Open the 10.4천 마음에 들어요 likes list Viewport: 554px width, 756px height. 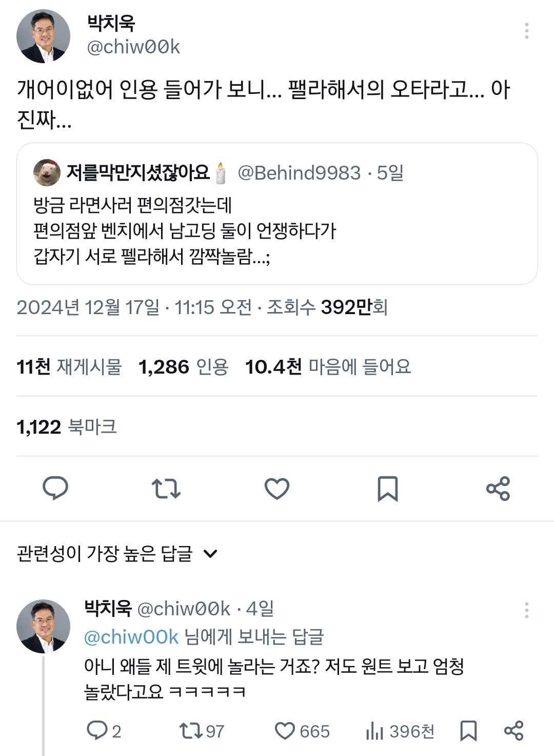(x=328, y=367)
